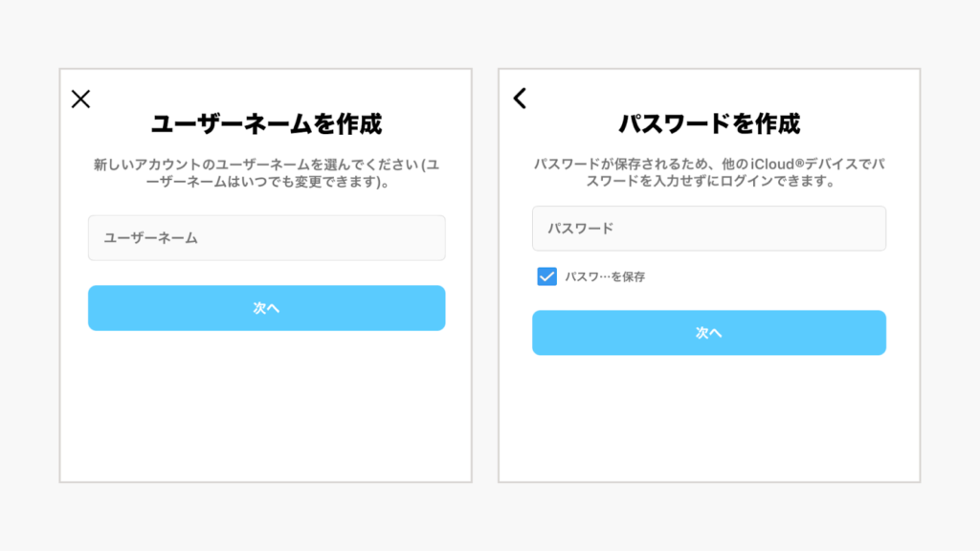Viewport: 980px width, 551px height.
Task: Click the blue checked save-password box
Action: [x=546, y=278]
